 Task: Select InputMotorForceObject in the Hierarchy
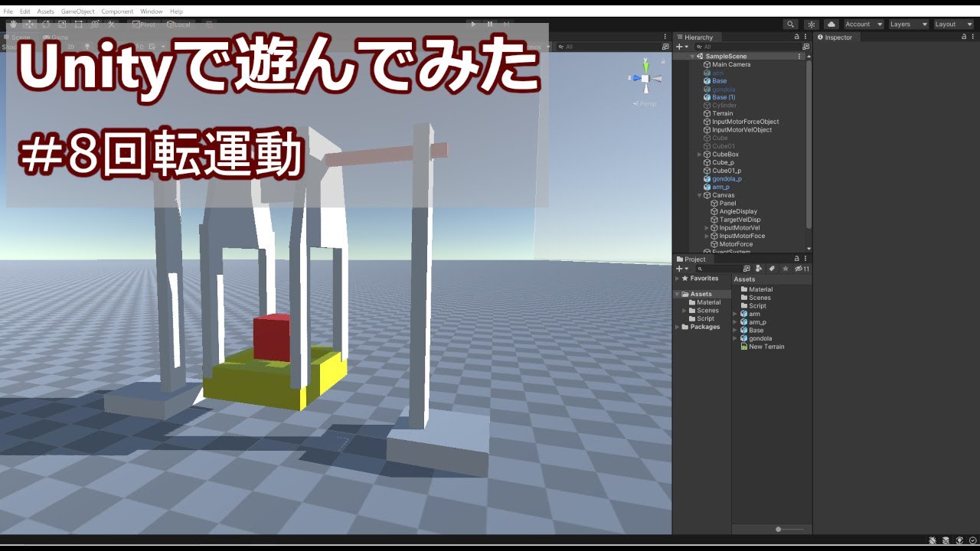coord(745,122)
